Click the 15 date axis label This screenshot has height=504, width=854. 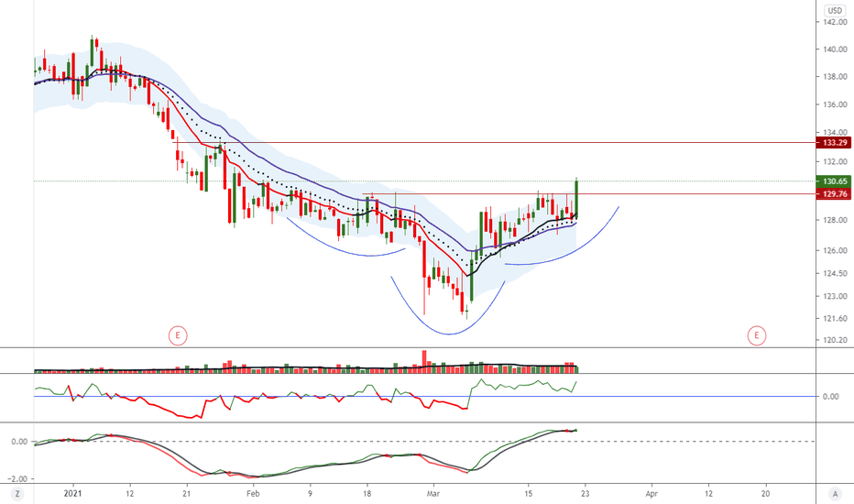point(528,494)
